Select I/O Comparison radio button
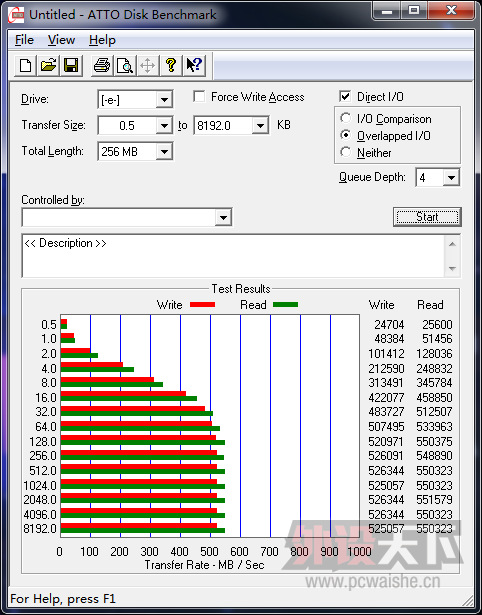The width and height of the screenshot is (482, 615). [x=346, y=118]
